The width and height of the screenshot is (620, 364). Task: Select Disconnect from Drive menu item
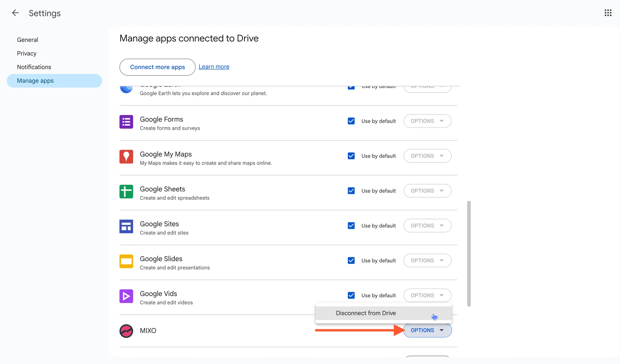(366, 313)
